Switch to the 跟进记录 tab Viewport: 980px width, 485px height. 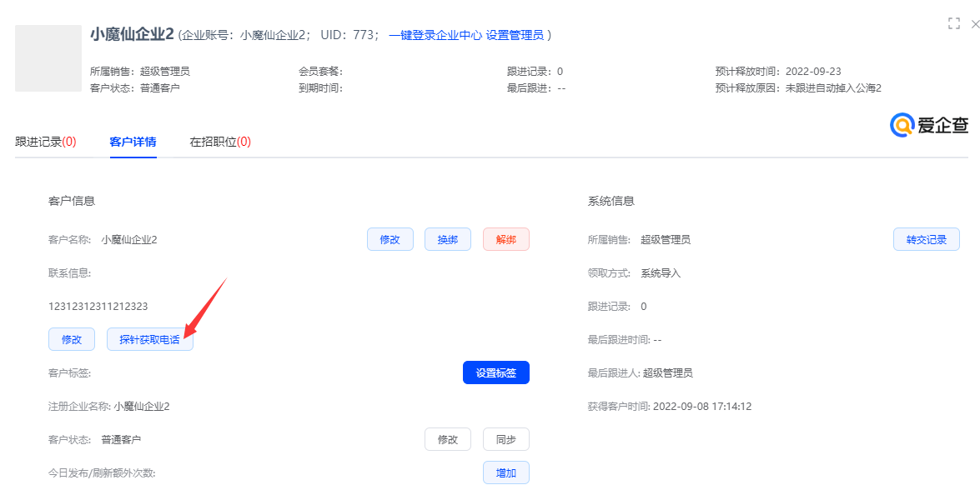[x=45, y=142]
